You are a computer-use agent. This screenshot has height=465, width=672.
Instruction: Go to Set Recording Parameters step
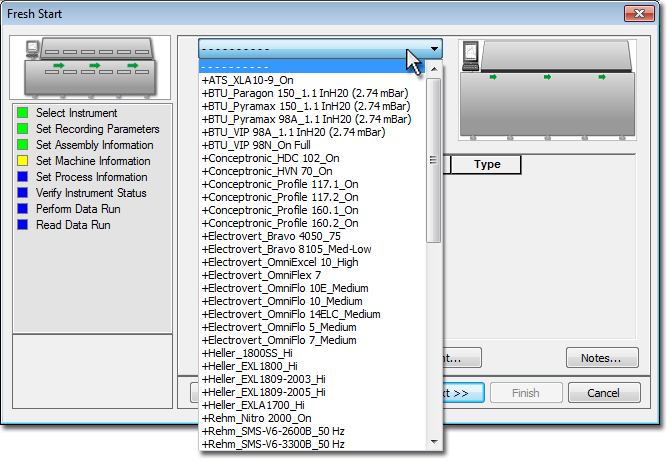(97, 129)
